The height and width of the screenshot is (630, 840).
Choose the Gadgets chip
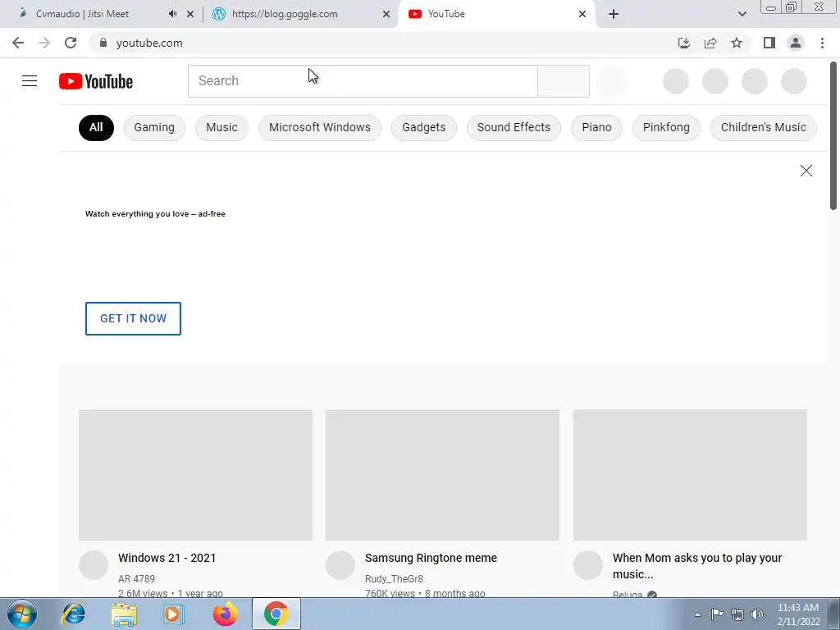coord(424,127)
